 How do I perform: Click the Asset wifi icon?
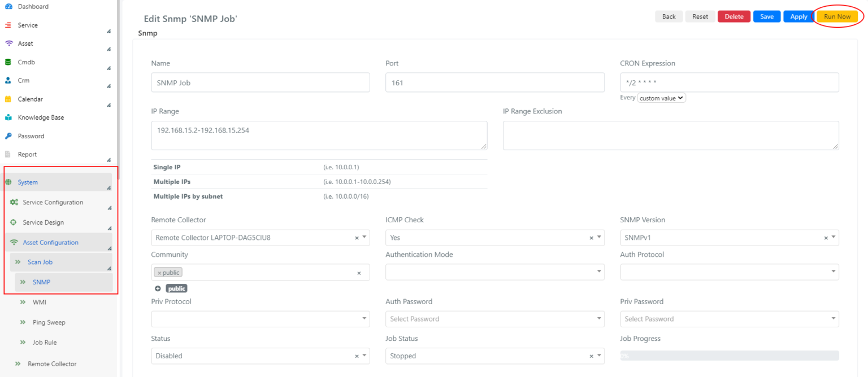pyautogui.click(x=8, y=43)
